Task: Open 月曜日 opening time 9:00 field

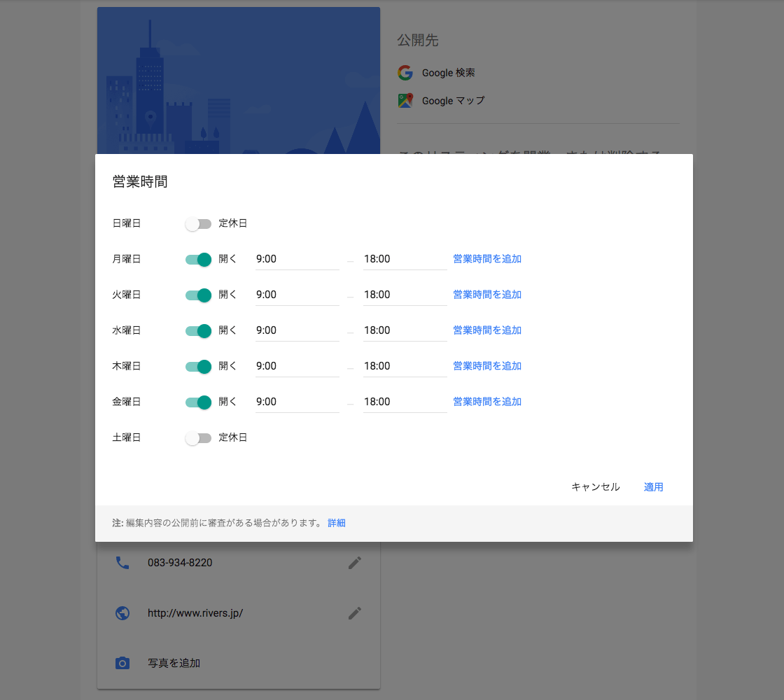Action: pyautogui.click(x=297, y=260)
